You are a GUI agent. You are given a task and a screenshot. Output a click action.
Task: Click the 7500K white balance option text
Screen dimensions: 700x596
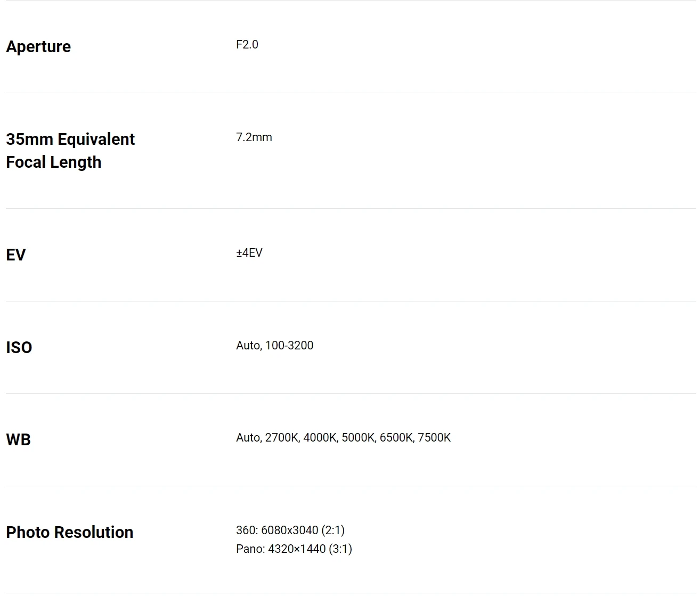(x=434, y=438)
